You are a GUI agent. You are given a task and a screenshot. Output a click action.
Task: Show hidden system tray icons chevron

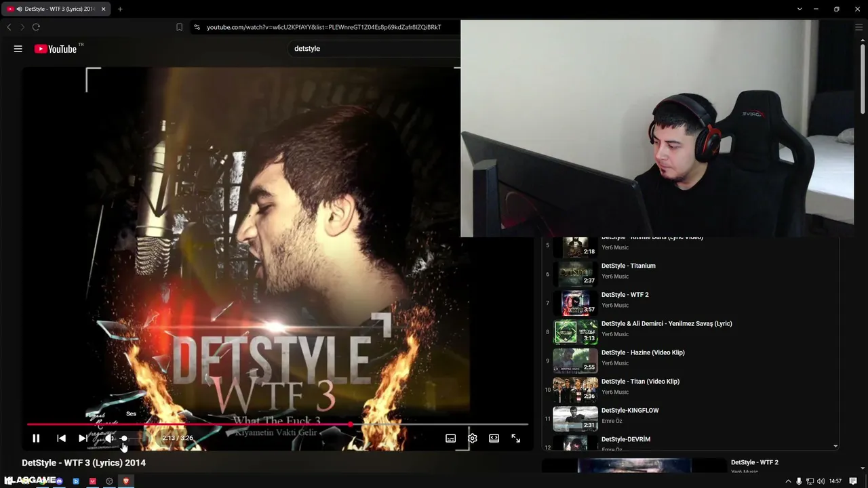coord(788,481)
